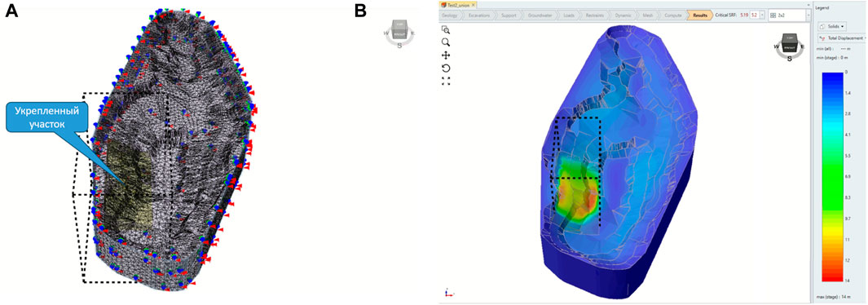868x305 pixels.
Task: Open the Total Displacement result dropdown
Action: (x=843, y=38)
